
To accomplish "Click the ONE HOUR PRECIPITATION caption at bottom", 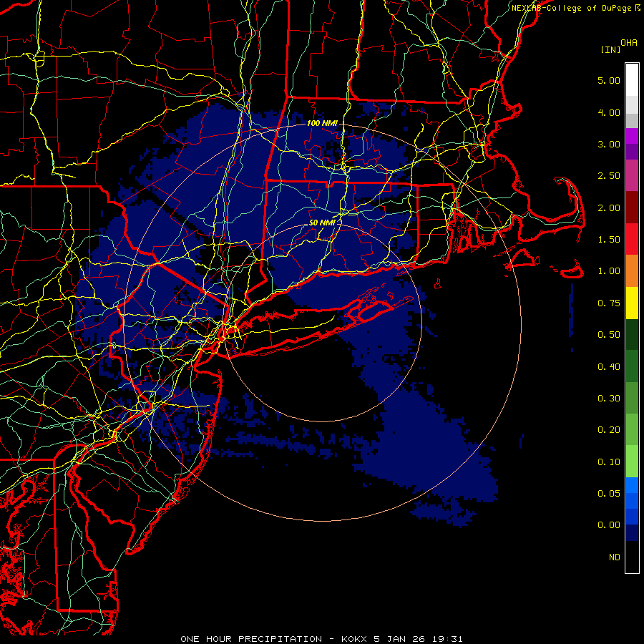I will pyautogui.click(x=321, y=639).
